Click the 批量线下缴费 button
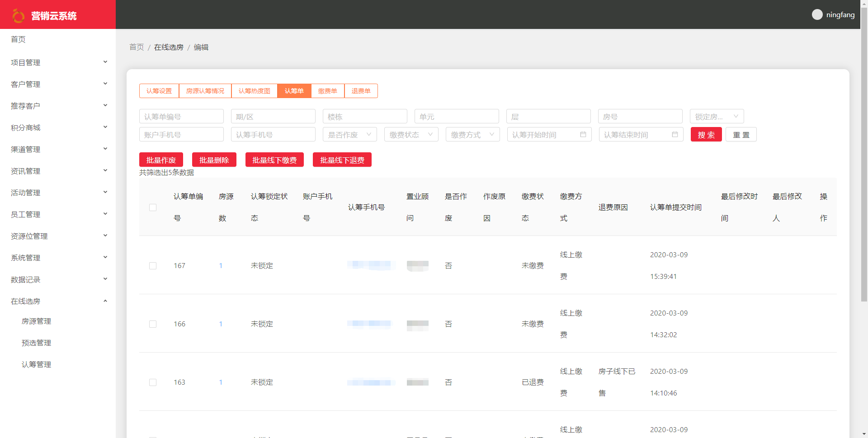 tap(274, 160)
